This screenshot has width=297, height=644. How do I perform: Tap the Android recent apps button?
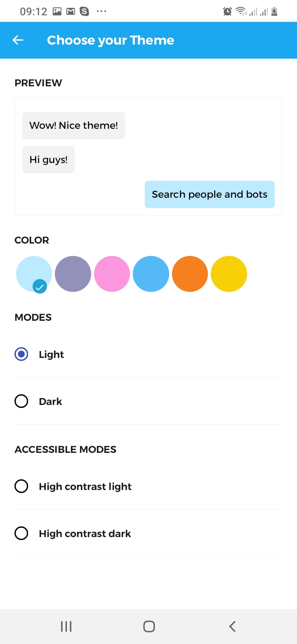point(66,626)
